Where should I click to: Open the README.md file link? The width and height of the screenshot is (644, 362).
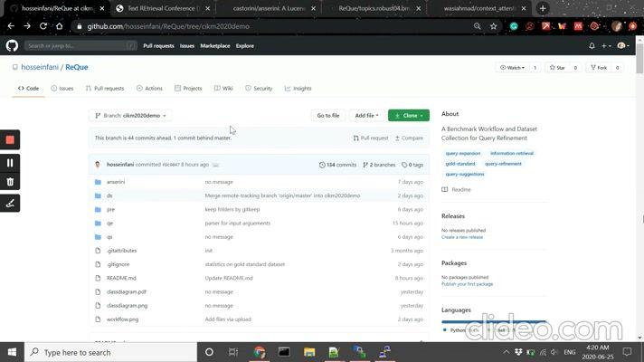(x=121, y=278)
